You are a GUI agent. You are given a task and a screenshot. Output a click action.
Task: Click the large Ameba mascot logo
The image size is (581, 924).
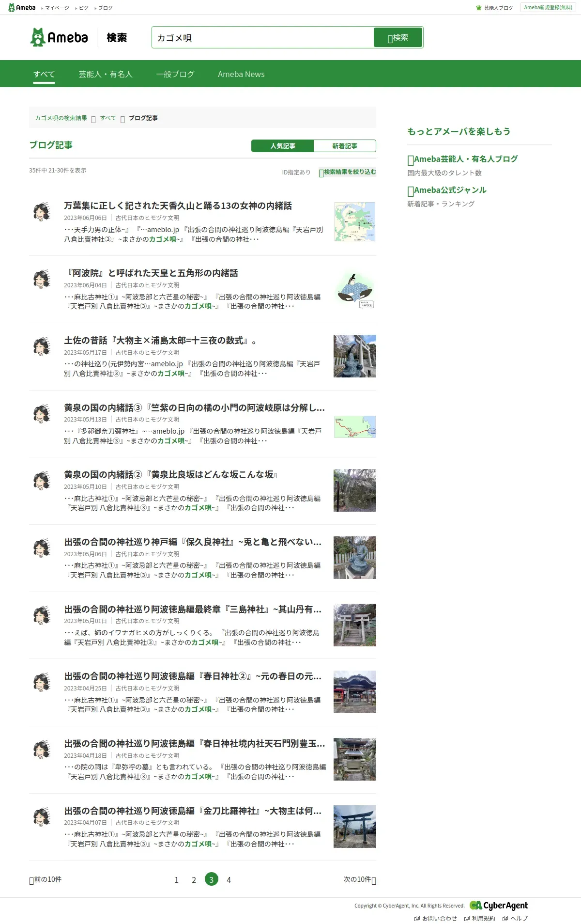(x=59, y=37)
